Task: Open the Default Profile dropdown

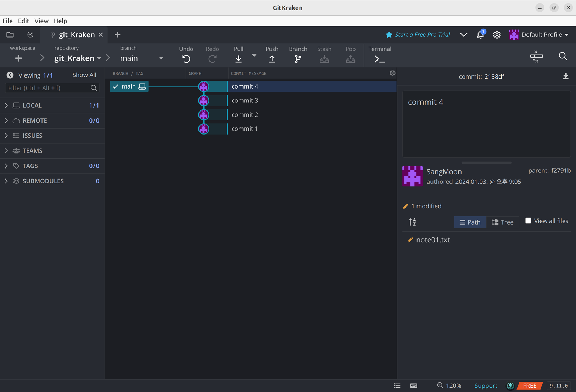Action: pos(539,35)
